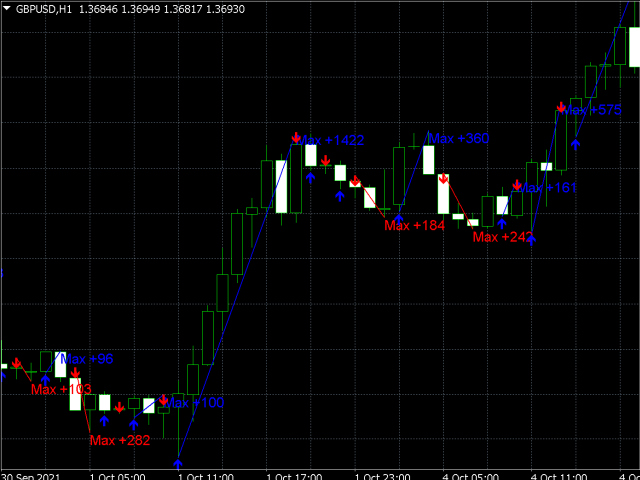Image resolution: width=640 pixels, height=480 pixels.
Task: Click the 1 Oct 23:00 time label
Action: (382, 476)
